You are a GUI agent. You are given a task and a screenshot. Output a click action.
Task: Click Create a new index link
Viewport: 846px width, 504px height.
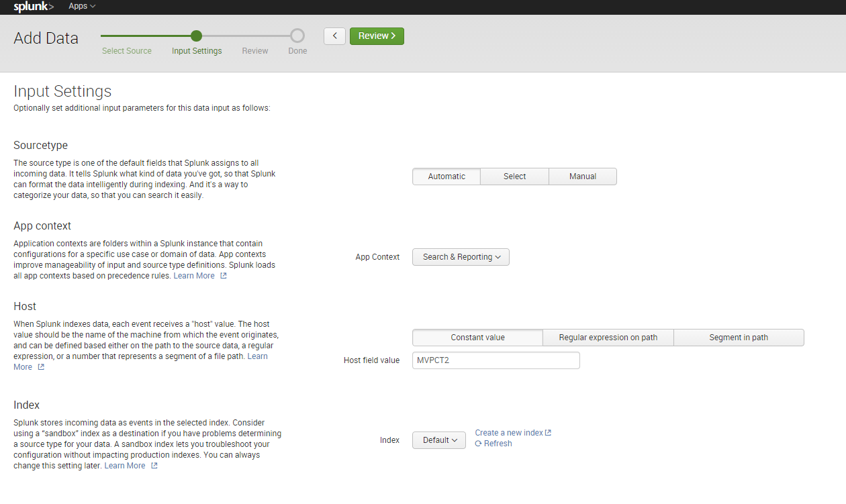(x=509, y=433)
